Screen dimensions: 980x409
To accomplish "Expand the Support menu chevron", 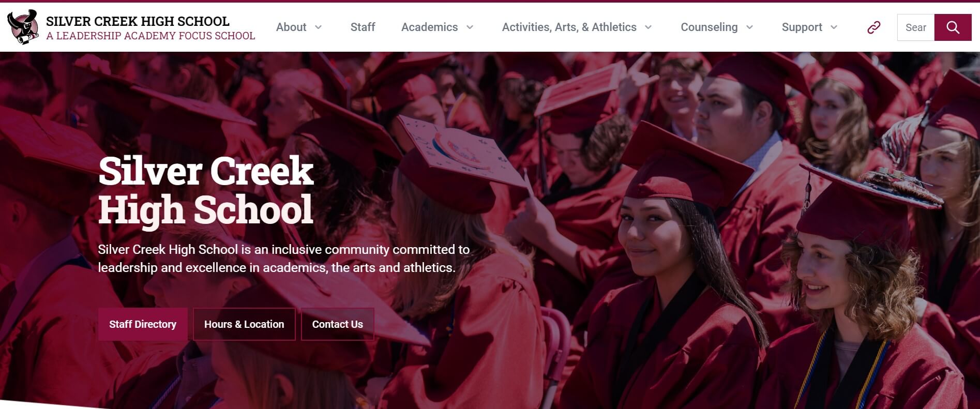I will [834, 27].
